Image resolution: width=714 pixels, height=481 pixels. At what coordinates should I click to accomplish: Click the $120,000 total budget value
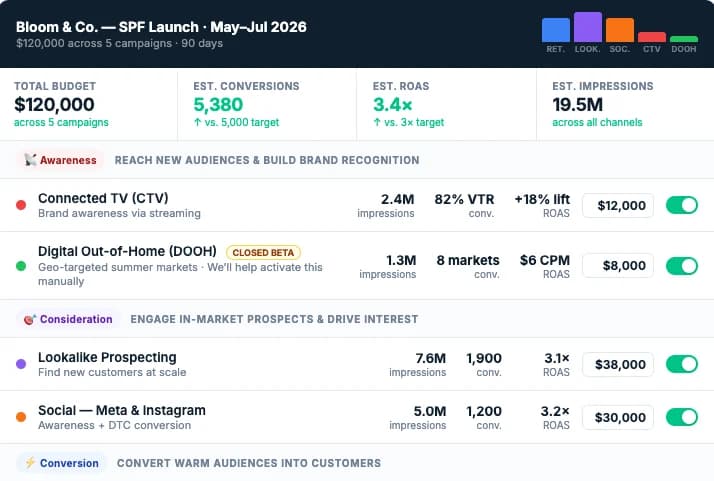[x=54, y=105]
